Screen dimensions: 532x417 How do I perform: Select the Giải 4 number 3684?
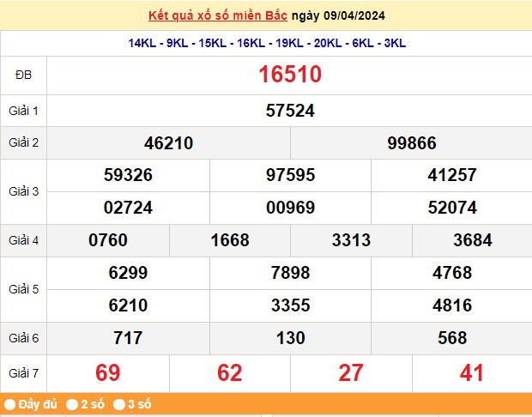472,240
